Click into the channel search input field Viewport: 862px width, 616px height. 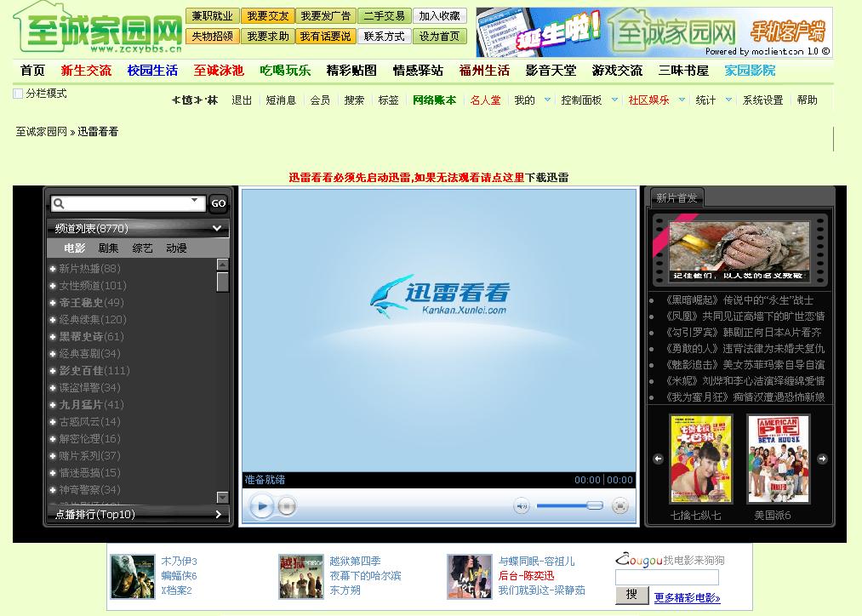coord(128,203)
